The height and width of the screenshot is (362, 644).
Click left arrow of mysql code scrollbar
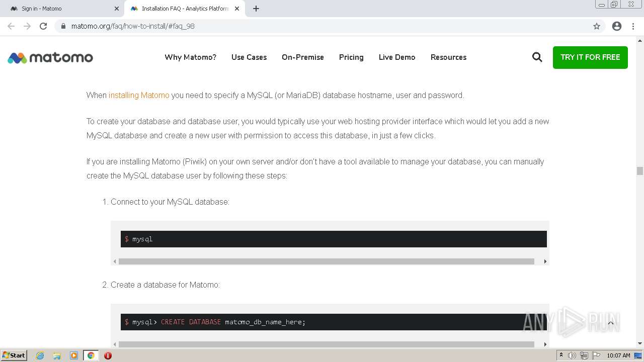(x=115, y=261)
